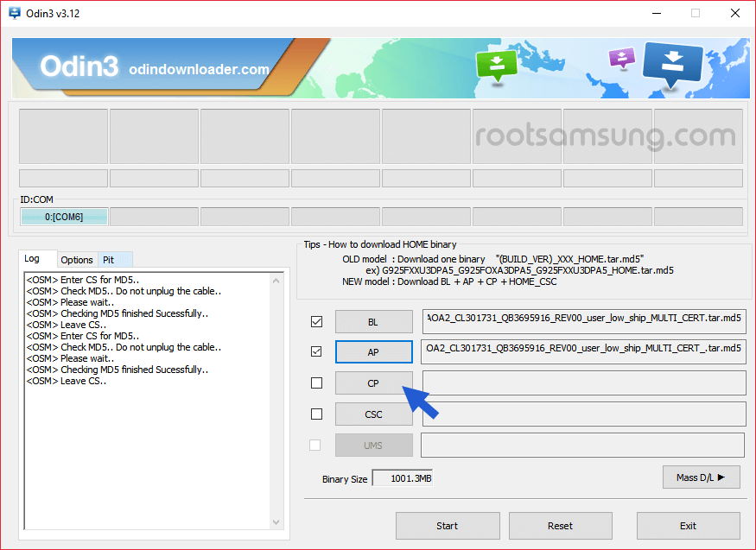Click the blue download icon in banner
Viewport: 756px width, 550px height.
pos(672,66)
